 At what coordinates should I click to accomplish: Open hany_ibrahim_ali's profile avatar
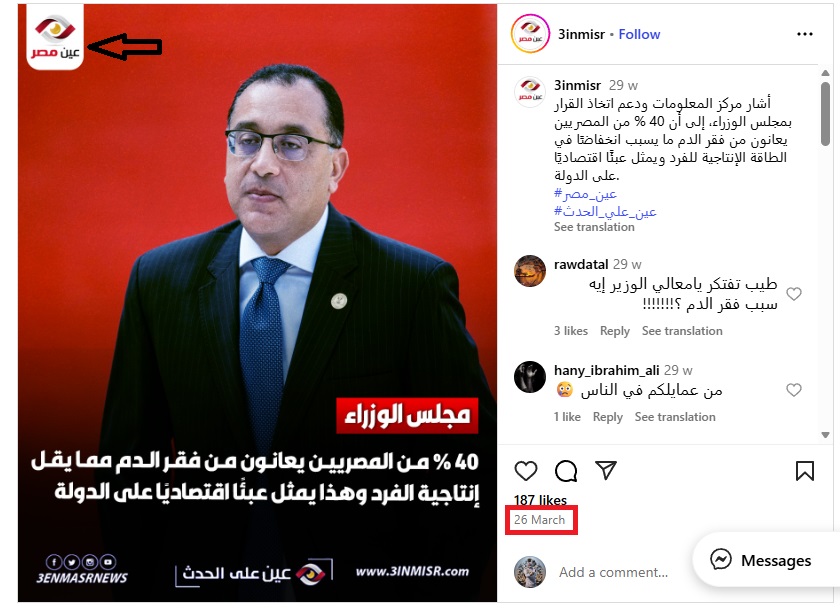click(x=530, y=377)
